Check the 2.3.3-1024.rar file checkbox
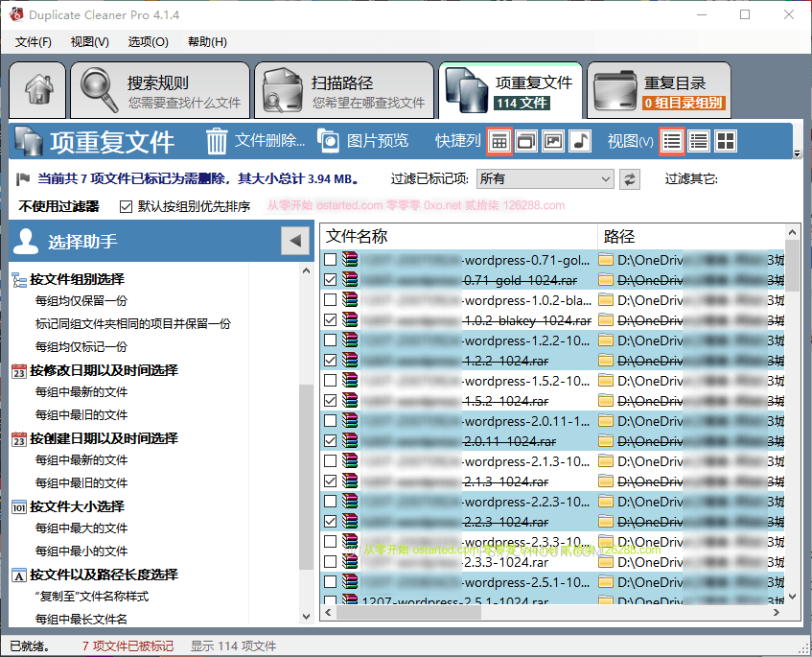This screenshot has width=812, height=657. click(330, 562)
